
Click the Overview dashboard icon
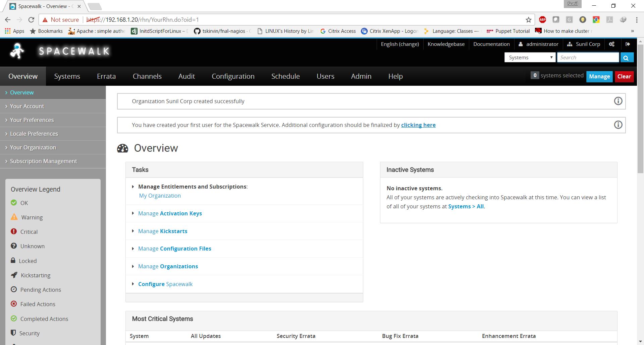pyautogui.click(x=123, y=148)
